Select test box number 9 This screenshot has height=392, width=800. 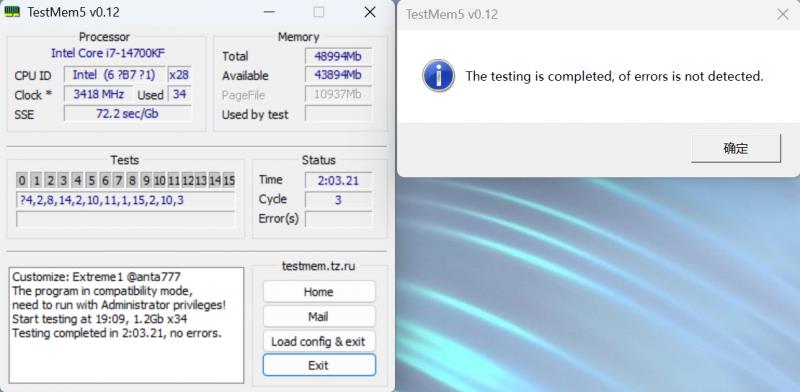point(146,180)
